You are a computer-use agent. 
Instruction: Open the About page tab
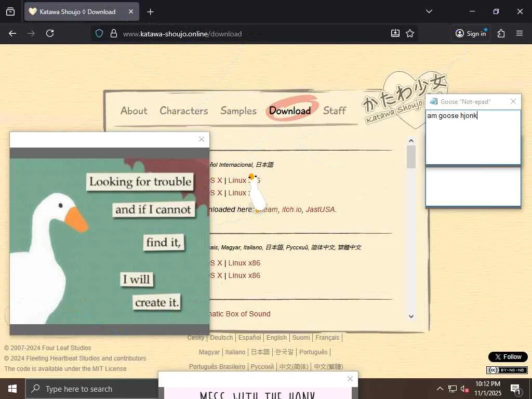click(x=134, y=111)
